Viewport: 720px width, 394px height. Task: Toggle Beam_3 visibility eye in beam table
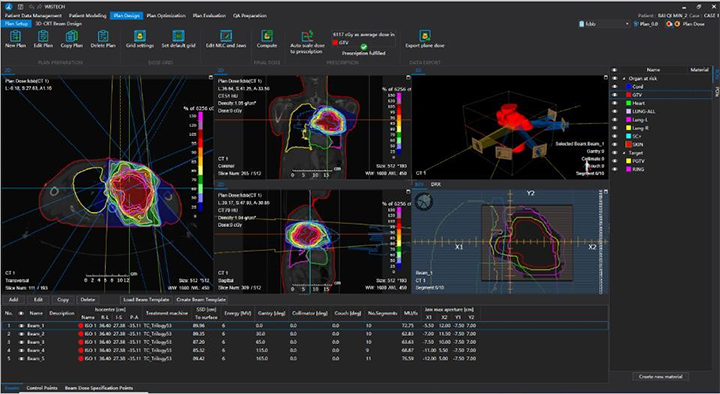21,342
